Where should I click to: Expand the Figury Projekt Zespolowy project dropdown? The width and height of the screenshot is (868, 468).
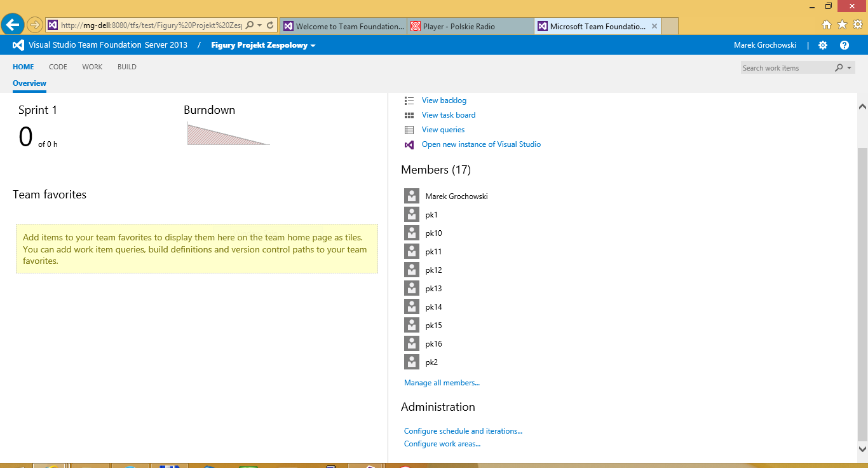click(313, 46)
